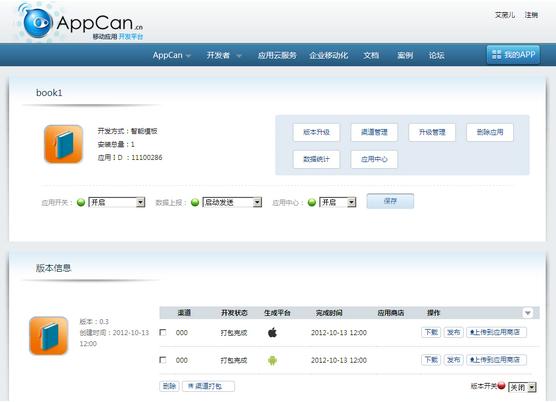Open 应用云服务 in the navigation bar
Image resolution: width=556 pixels, height=402 pixels.
click(277, 55)
